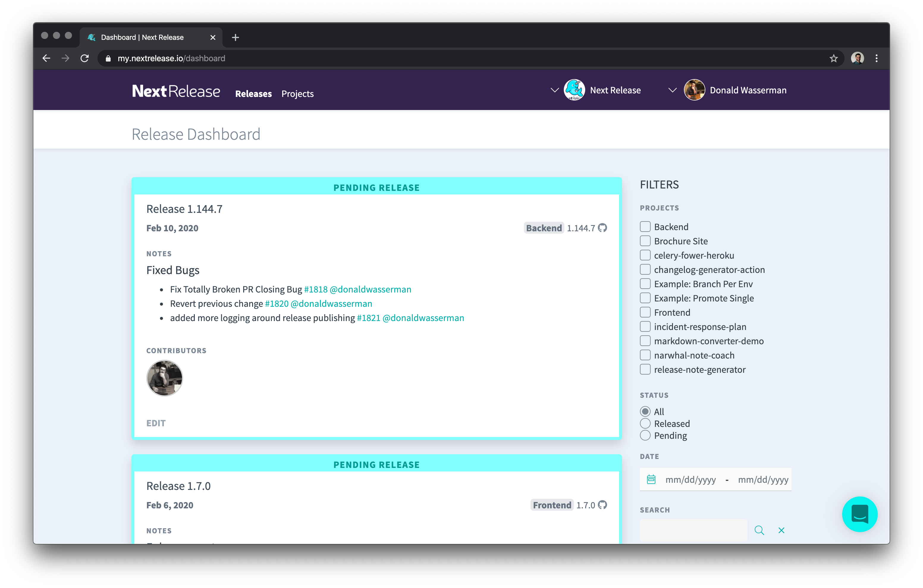The width and height of the screenshot is (923, 588).
Task: Expand the Donald Wasserman user dropdown chevron
Action: [x=672, y=90]
